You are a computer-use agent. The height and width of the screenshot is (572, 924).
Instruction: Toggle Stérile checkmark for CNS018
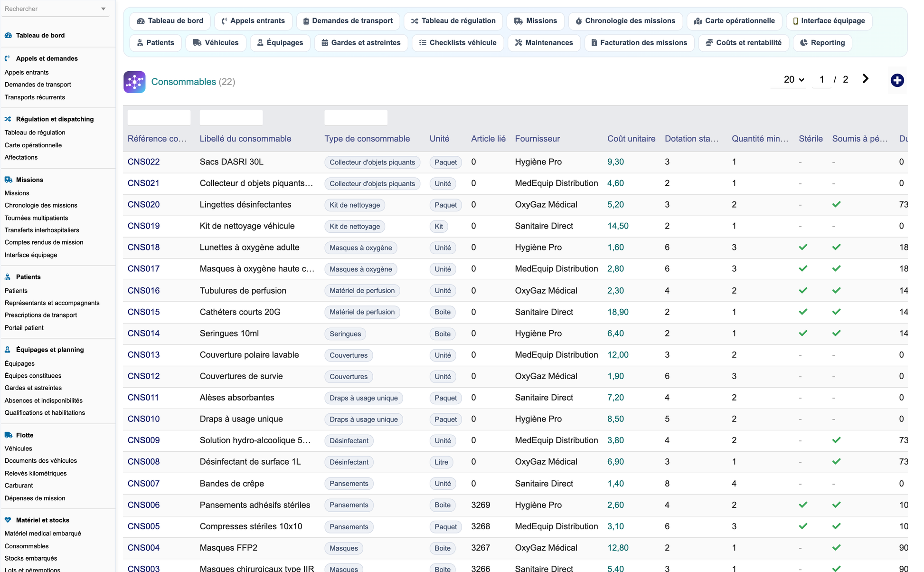click(x=803, y=247)
